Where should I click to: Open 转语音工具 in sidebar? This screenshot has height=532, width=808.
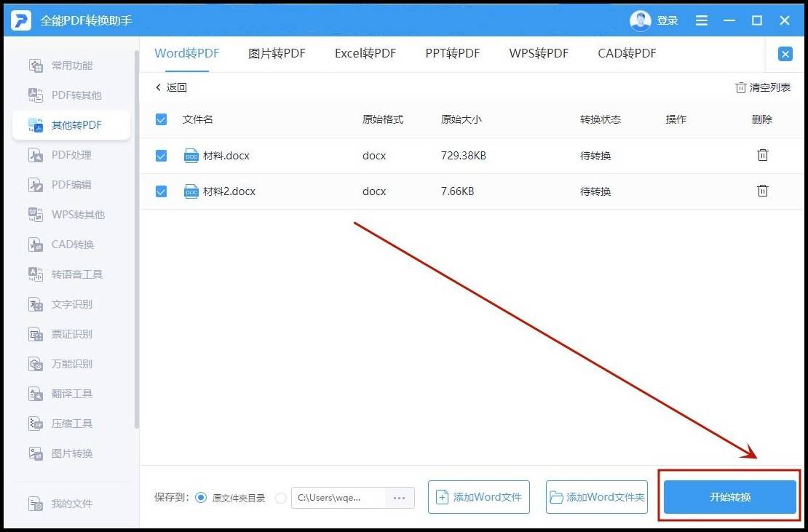pyautogui.click(x=76, y=274)
